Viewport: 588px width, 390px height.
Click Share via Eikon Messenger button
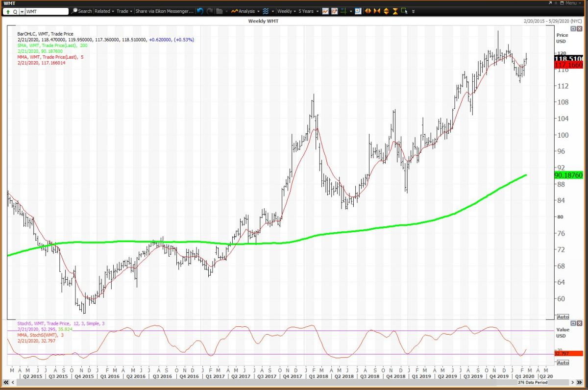coord(164,11)
